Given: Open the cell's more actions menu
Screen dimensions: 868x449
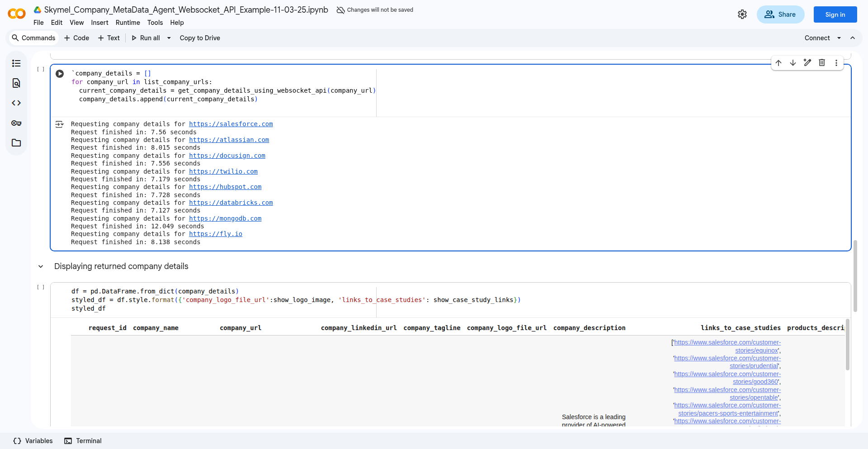Looking at the screenshot, I should pos(836,63).
